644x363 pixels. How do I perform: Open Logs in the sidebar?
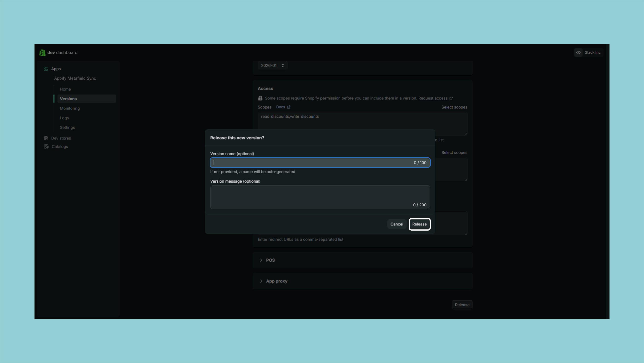pos(64,118)
